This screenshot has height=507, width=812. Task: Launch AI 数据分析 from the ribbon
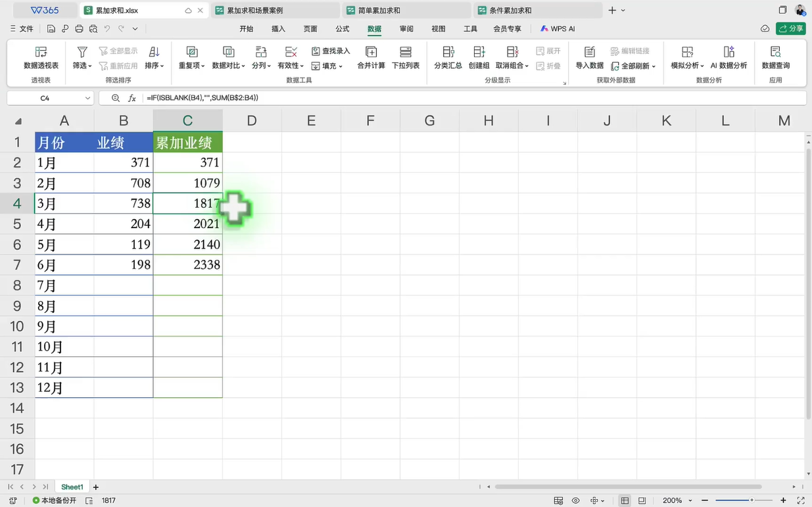point(728,57)
